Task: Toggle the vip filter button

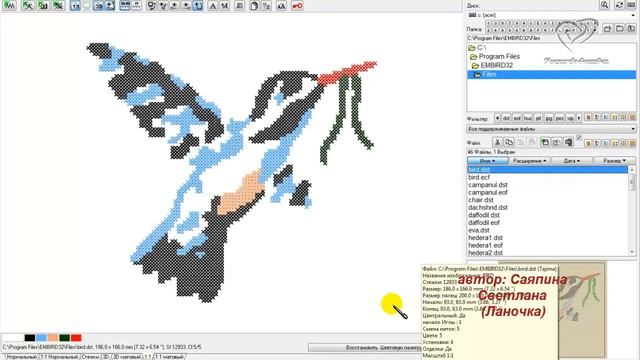Action: point(570,118)
